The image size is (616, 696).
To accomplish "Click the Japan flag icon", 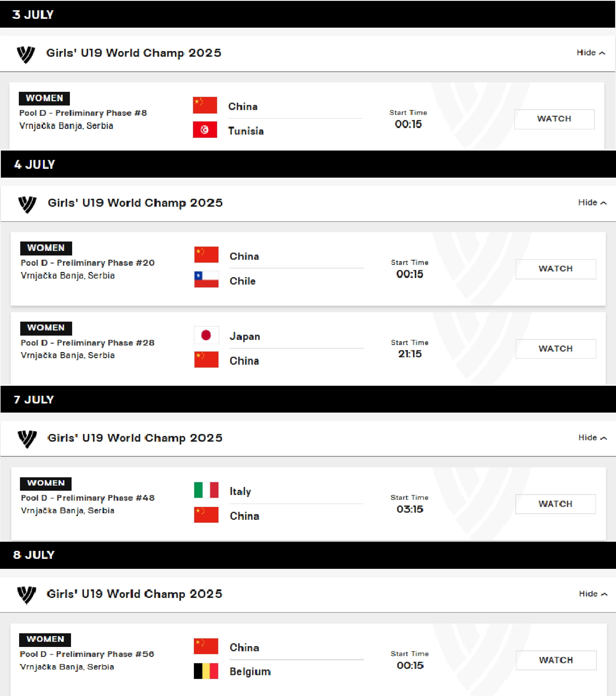I will click(206, 335).
